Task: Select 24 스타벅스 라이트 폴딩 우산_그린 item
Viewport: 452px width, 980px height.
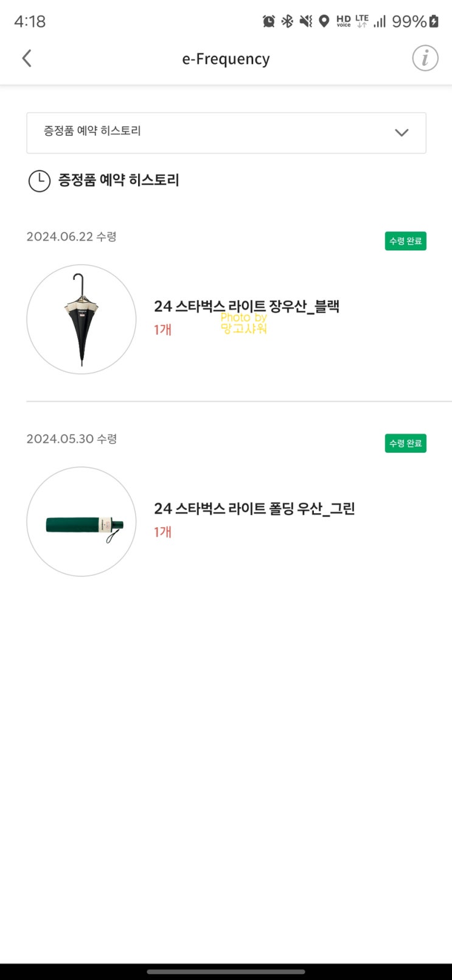Action: (x=254, y=508)
